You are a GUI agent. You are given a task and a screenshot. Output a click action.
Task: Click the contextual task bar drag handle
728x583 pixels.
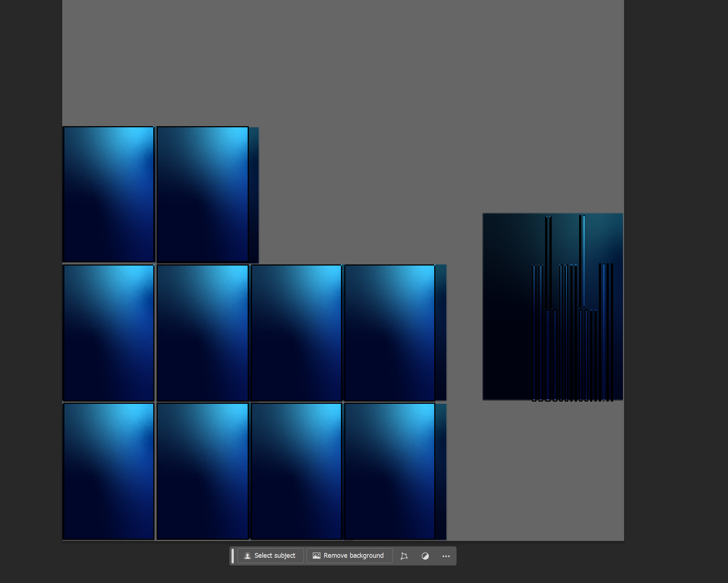point(233,556)
